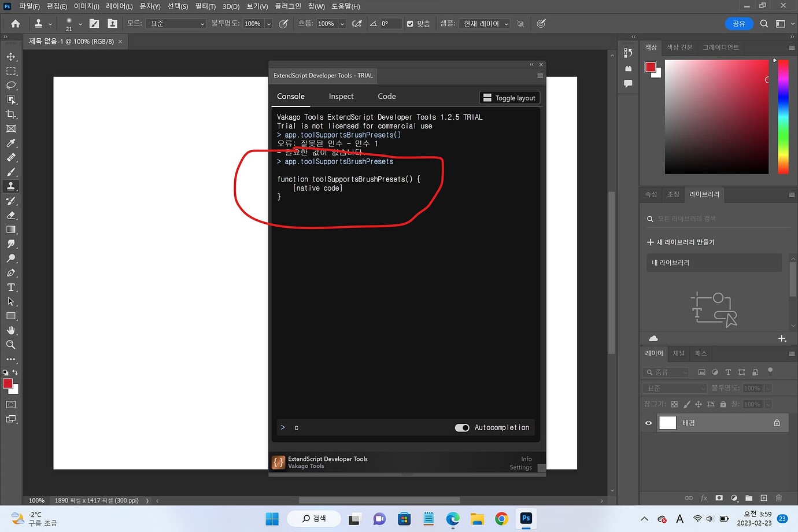The height and width of the screenshot is (532, 798).
Task: Open Settings in ExtendScript Developer Tools
Action: (520, 467)
